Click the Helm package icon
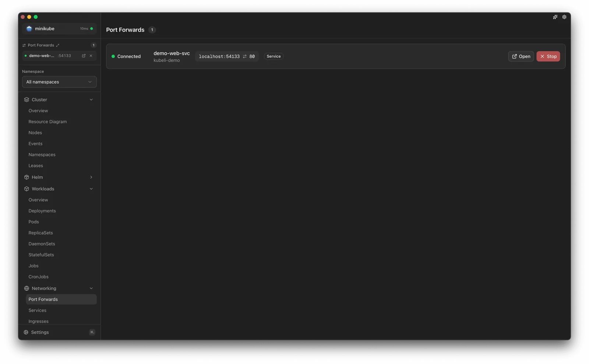The width and height of the screenshot is (589, 364). tap(26, 177)
